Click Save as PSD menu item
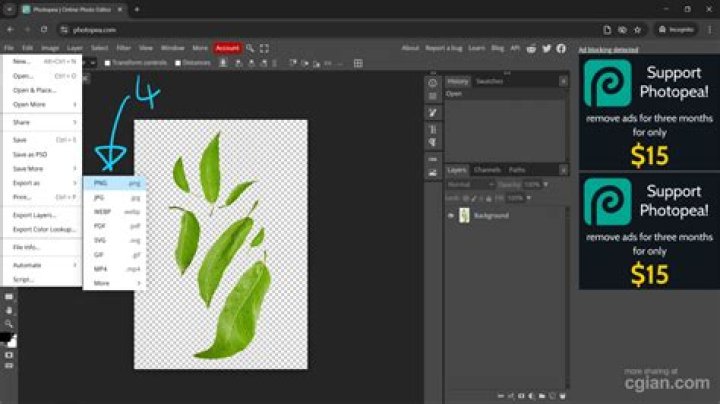 point(42,154)
